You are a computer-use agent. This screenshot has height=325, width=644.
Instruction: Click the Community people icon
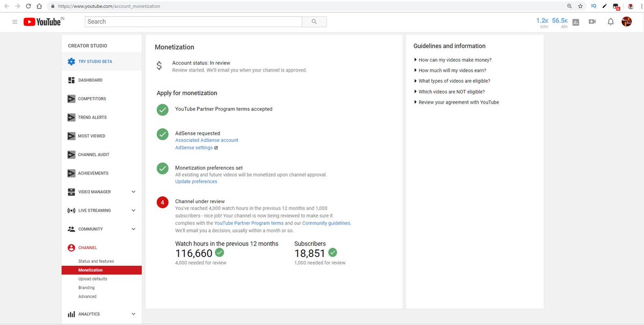(71, 229)
